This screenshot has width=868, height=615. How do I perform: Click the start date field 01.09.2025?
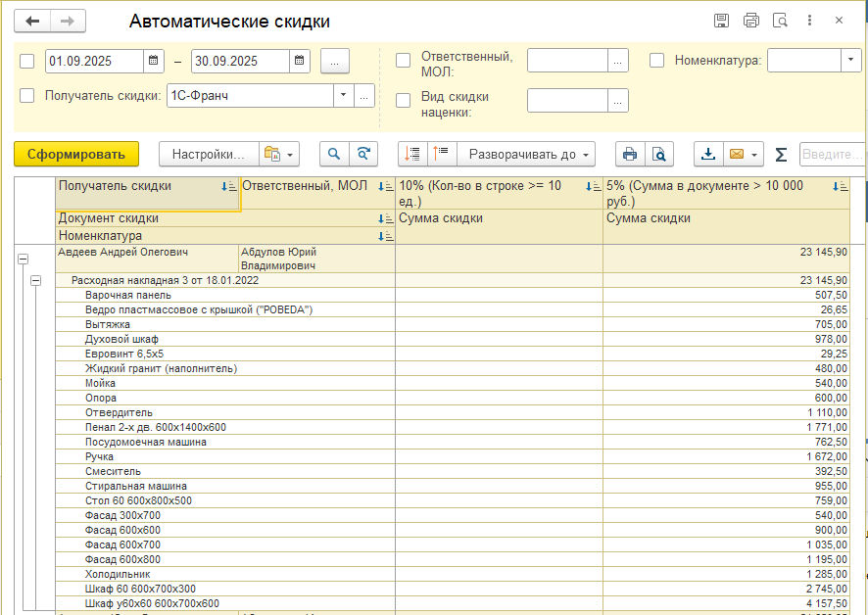click(x=95, y=61)
